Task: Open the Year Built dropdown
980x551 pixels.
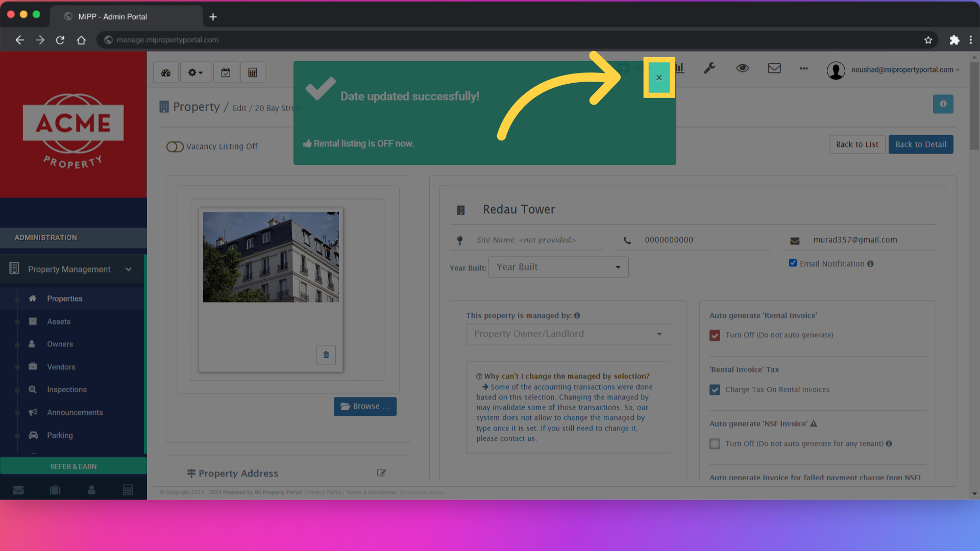Action: coord(558,267)
